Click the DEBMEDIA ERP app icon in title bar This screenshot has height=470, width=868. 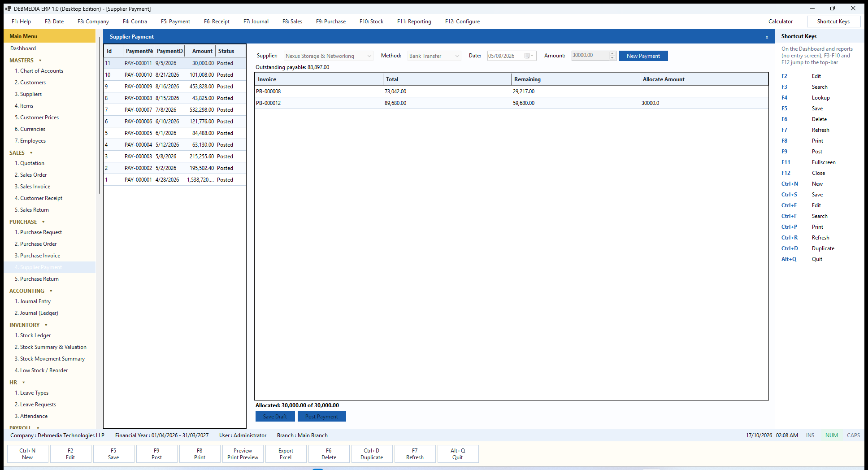point(8,9)
